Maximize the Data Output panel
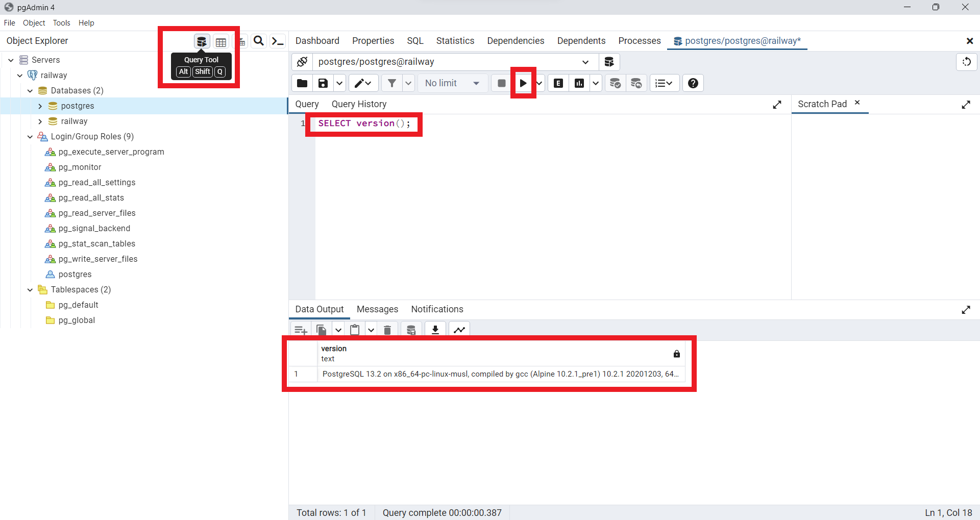Viewport: 980px width, 520px height. click(966, 310)
